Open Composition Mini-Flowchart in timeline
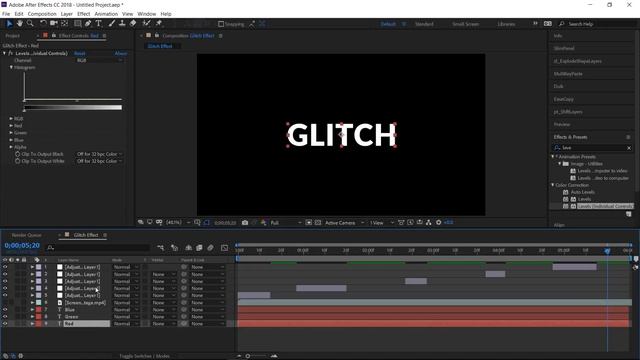 tap(160, 248)
